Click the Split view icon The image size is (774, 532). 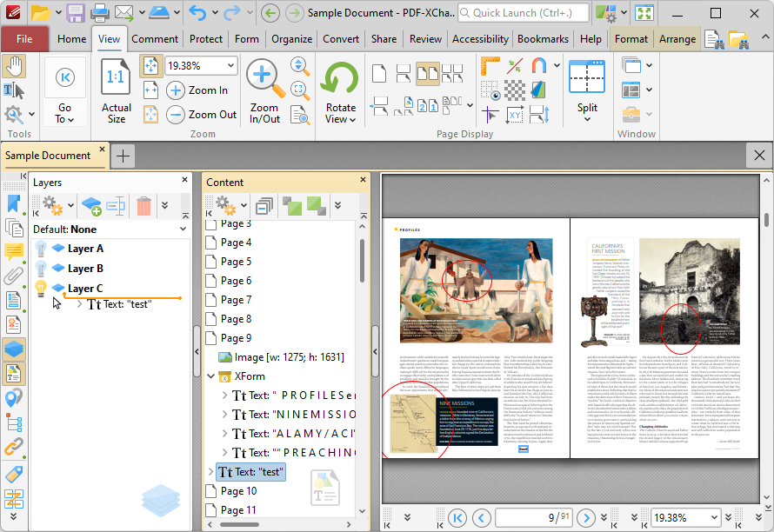click(x=586, y=77)
